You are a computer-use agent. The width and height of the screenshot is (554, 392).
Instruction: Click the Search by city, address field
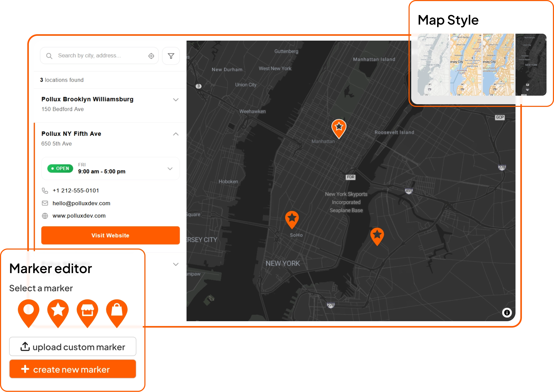(99, 56)
